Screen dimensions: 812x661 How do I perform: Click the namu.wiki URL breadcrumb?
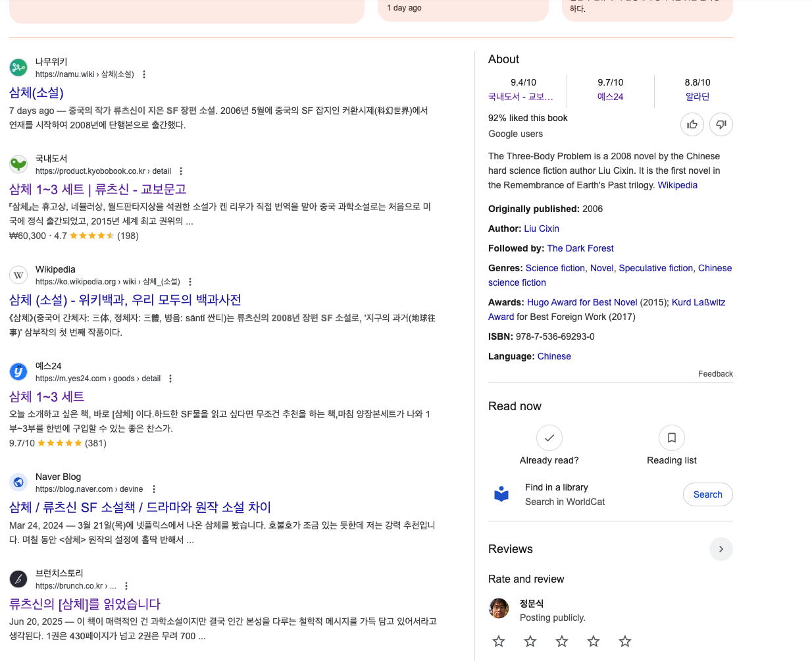(85, 74)
